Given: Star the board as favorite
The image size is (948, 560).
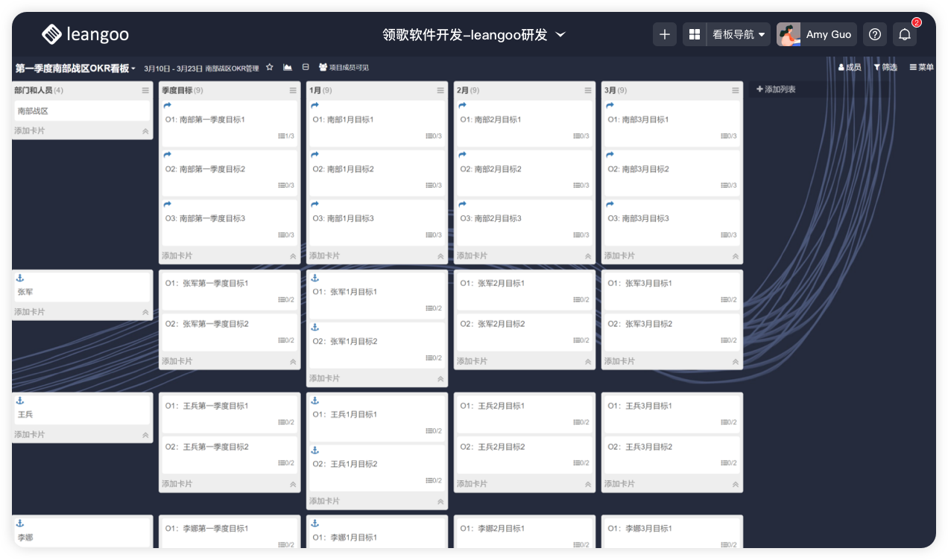Looking at the screenshot, I should [270, 68].
